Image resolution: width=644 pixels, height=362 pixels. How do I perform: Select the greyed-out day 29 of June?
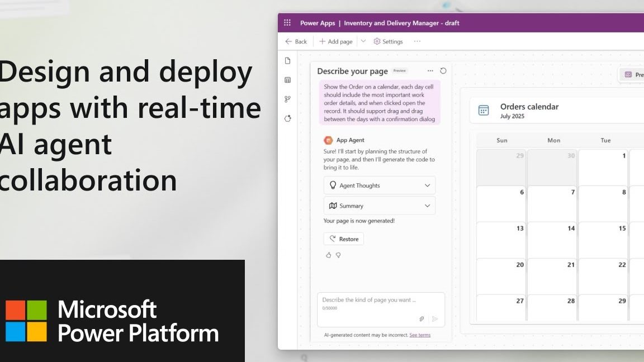click(x=501, y=168)
